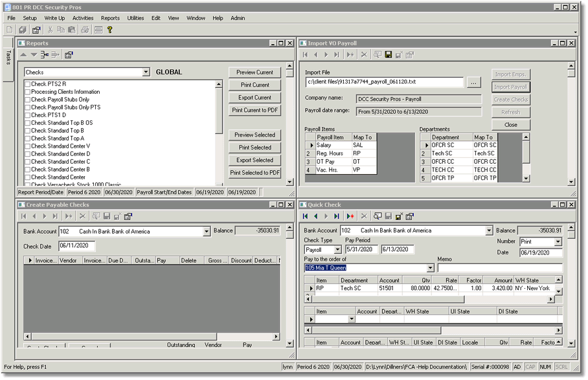Screen dimensions: 588x380
Task: Click new record icon in Create Payable Checks
Action: pyautogui.click(x=69, y=216)
